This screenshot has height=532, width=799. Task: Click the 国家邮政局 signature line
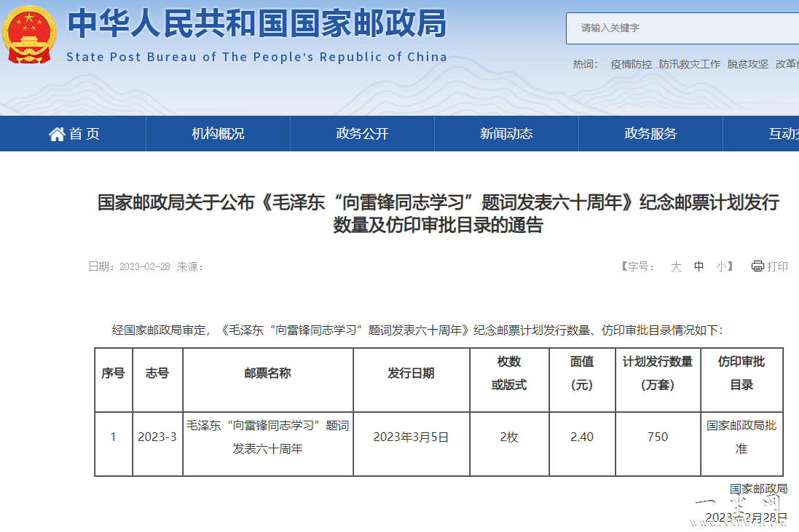coord(758,489)
